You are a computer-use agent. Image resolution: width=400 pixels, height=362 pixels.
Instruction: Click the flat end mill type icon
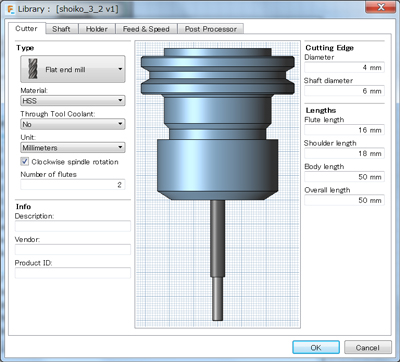(33, 69)
